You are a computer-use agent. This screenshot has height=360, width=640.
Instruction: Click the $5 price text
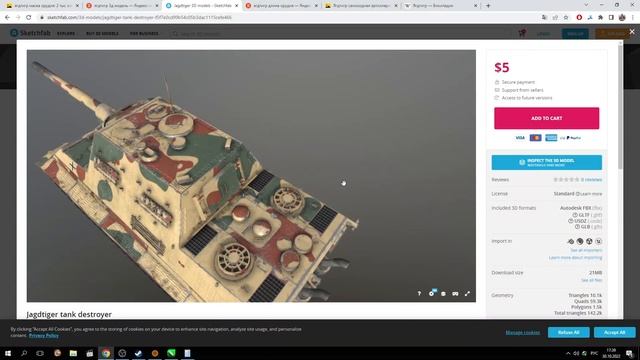502,68
